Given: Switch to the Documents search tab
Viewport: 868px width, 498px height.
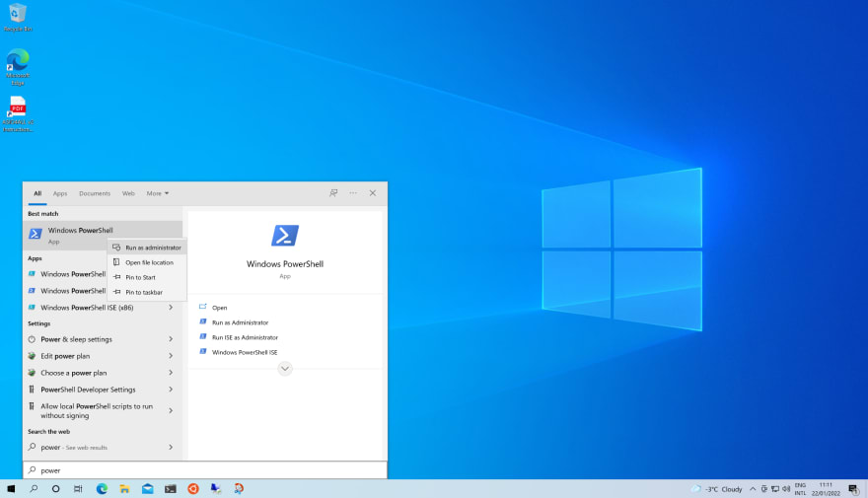Looking at the screenshot, I should click(x=95, y=193).
